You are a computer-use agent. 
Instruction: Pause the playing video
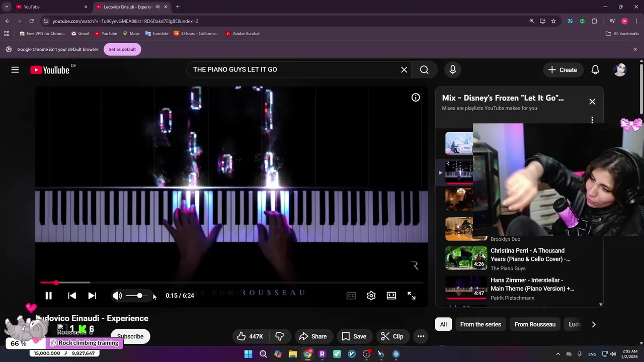[x=49, y=296]
